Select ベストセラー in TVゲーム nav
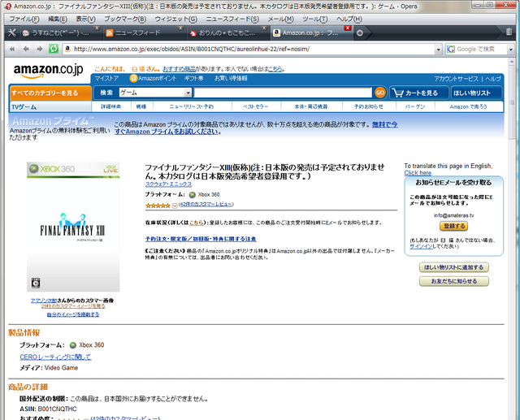The height and width of the screenshot is (420, 520). point(255,106)
